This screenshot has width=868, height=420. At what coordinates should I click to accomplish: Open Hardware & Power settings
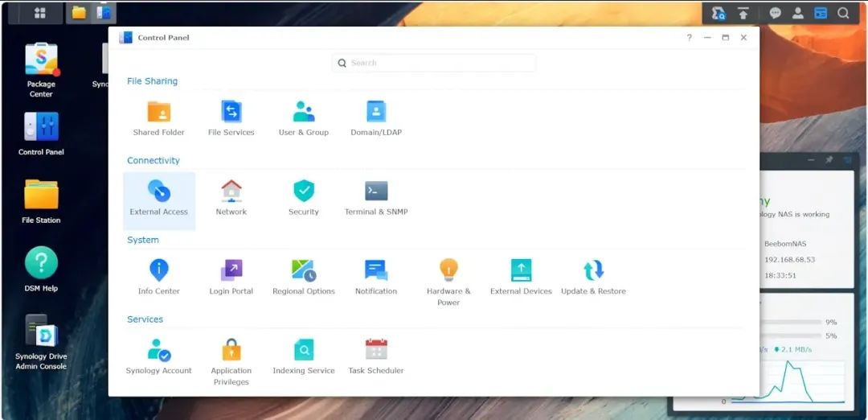[x=448, y=282]
